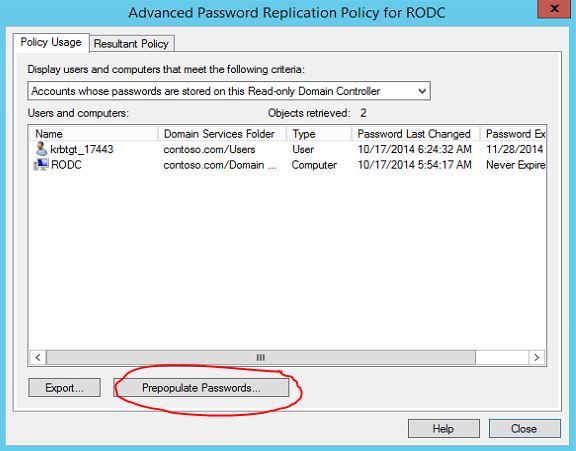Sort by the Type column header

[x=319, y=134]
